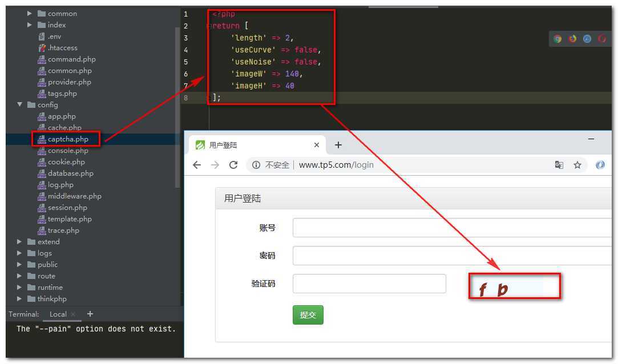Open log.php in config folder
The image size is (618, 364).
pos(60,185)
